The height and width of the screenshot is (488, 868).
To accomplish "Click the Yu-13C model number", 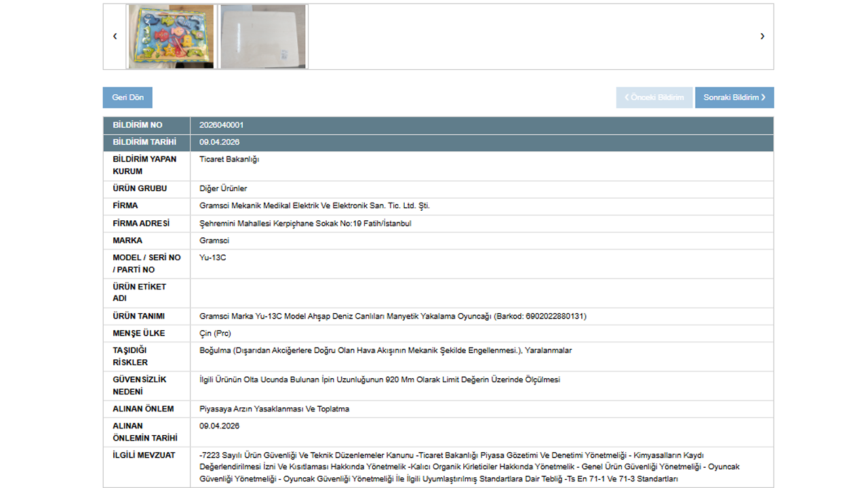I will coord(212,258).
